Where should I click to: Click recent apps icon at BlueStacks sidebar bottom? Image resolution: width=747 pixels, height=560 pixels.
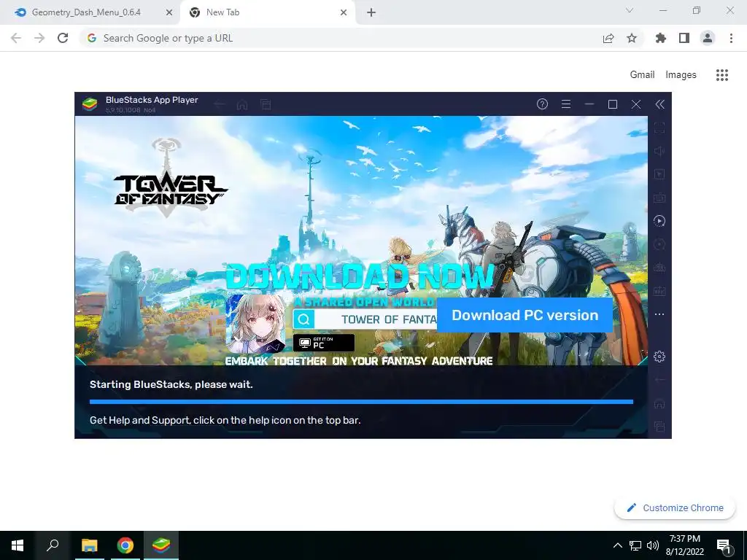pyautogui.click(x=659, y=427)
